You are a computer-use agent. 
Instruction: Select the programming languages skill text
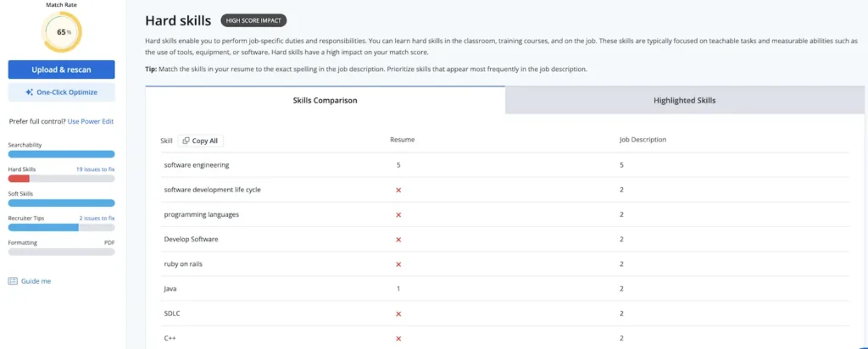click(x=202, y=214)
